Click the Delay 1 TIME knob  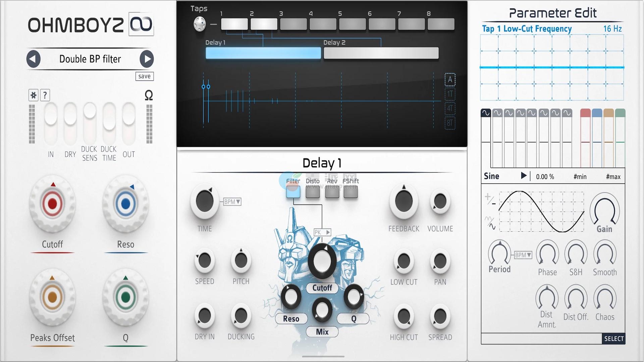pos(205,201)
